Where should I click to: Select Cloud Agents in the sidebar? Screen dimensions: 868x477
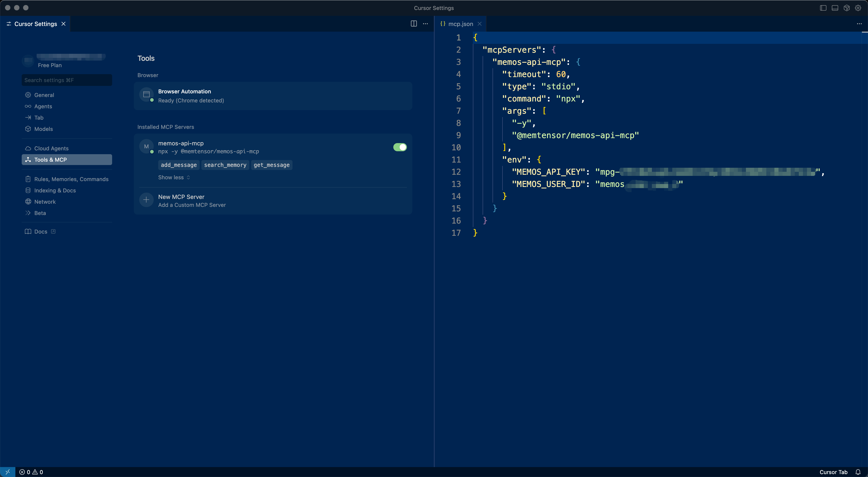[x=51, y=148]
